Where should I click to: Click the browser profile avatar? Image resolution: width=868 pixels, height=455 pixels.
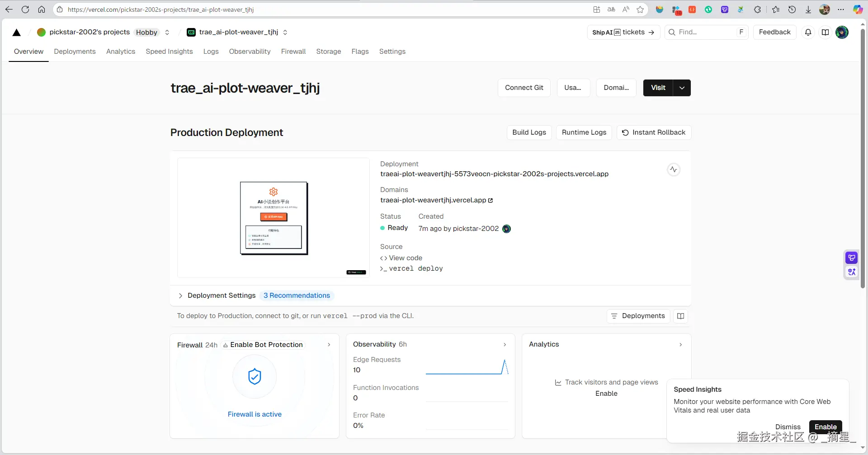(825, 9)
